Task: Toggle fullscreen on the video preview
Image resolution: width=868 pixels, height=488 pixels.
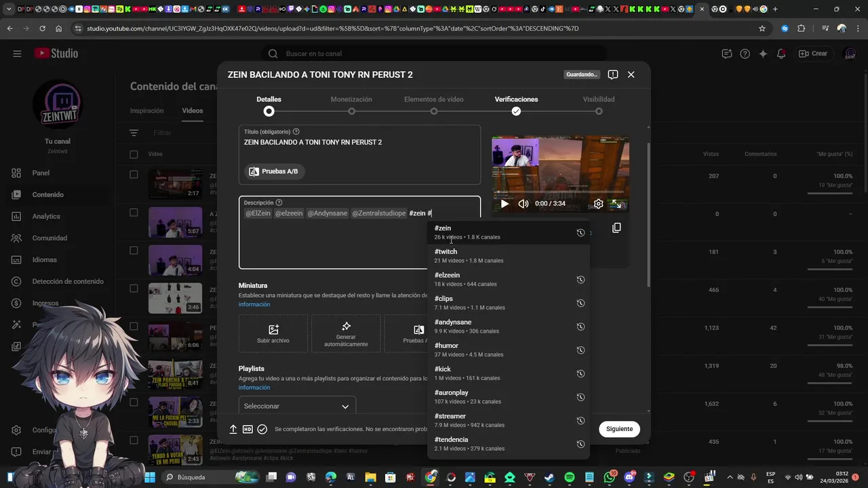Action: 616,203
